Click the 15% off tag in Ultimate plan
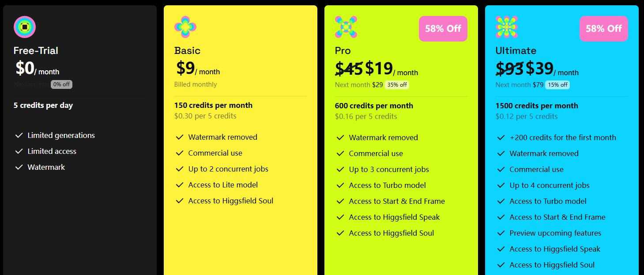This screenshot has height=275, width=644. point(557,85)
